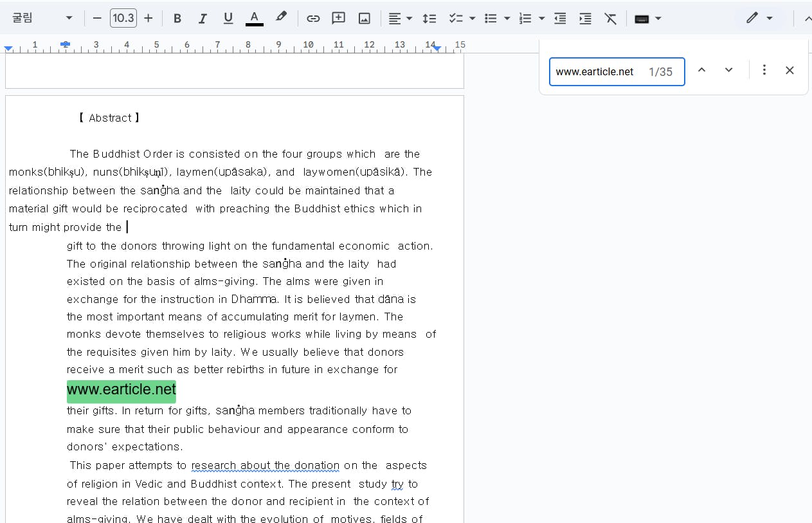Click the find box containing www.earticle.net

click(617, 71)
